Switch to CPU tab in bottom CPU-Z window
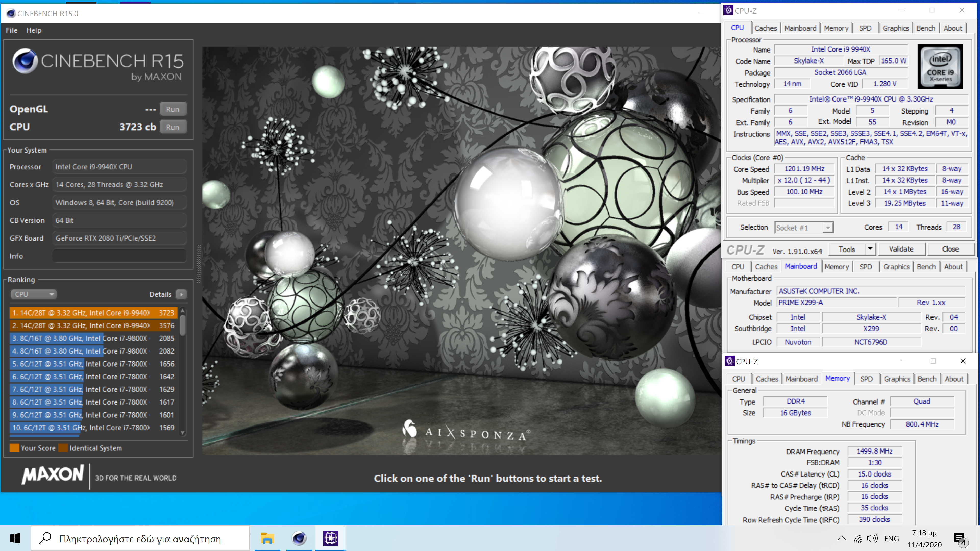The height and width of the screenshot is (551, 980). (738, 379)
